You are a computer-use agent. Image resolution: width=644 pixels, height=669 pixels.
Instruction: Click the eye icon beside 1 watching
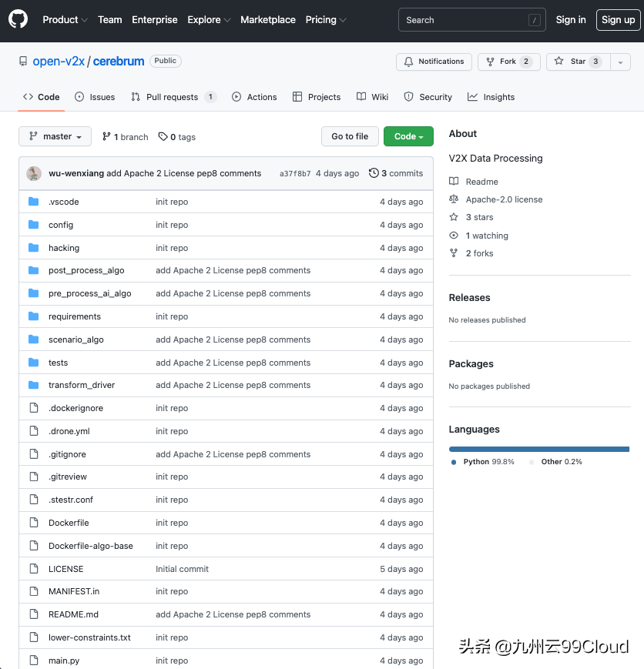[454, 235]
